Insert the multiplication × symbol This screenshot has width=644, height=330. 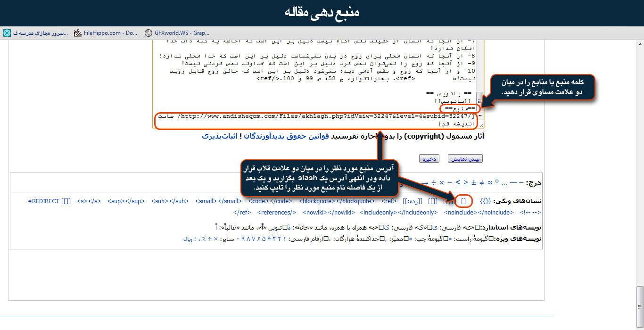[441, 182]
